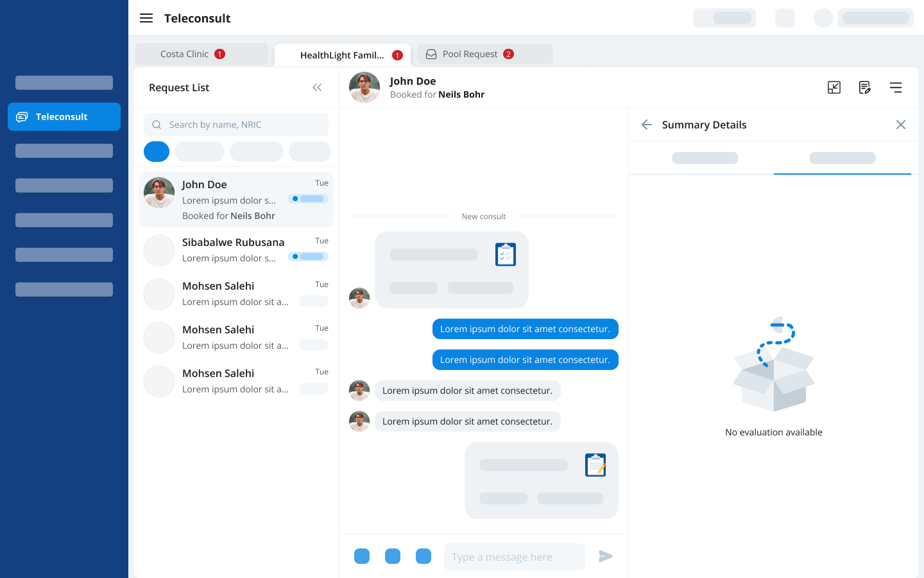
Task: Click the clipboard with pencil icon in chat
Action: coord(595,466)
